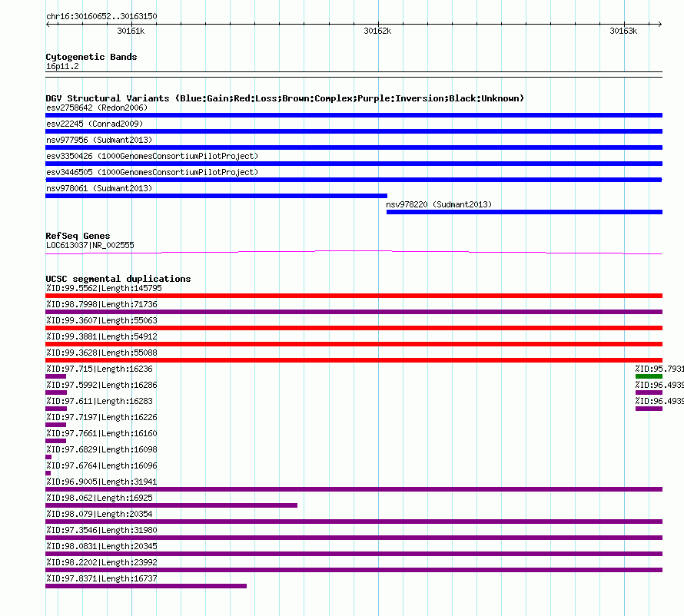Click the %ID:97.715|Length:16236 label
Screen dimensions: 684x616
(x=99, y=369)
